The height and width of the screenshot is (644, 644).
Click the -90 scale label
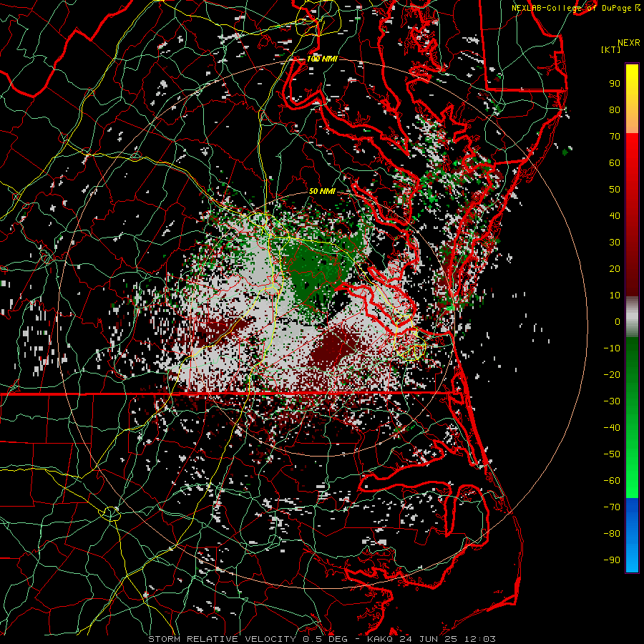pos(612,560)
